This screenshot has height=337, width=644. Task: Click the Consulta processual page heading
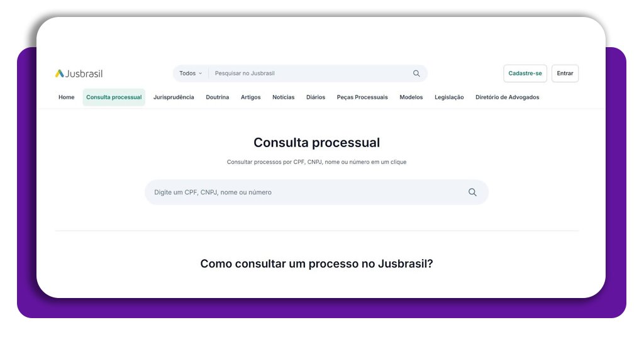[x=316, y=143]
